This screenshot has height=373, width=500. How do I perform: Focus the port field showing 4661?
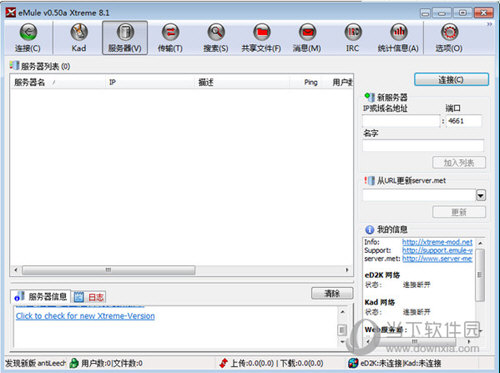click(x=464, y=121)
